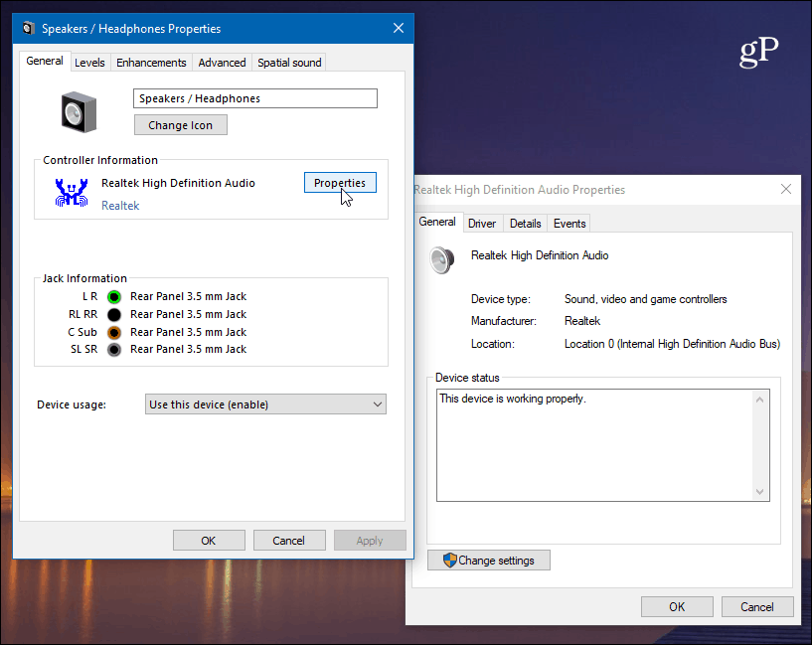Open Driver tab in Realtek Properties window
Screen dimensions: 812x645
click(482, 224)
